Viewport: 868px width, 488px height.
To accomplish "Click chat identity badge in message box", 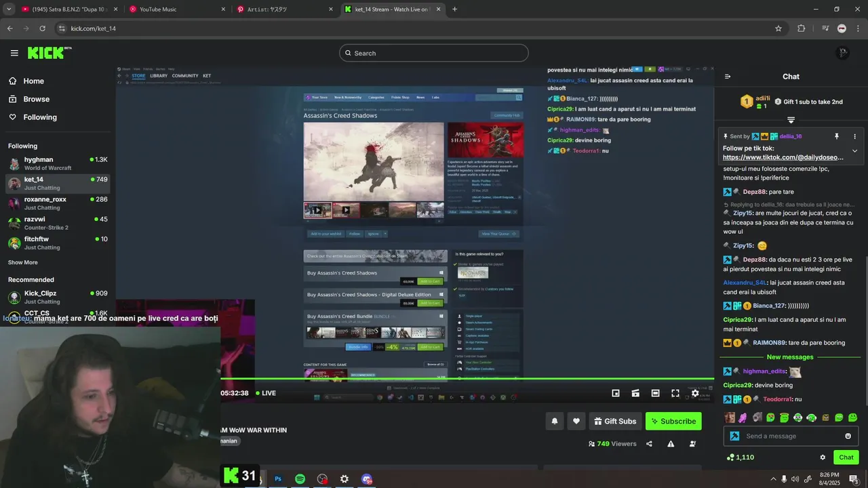I will (734, 436).
